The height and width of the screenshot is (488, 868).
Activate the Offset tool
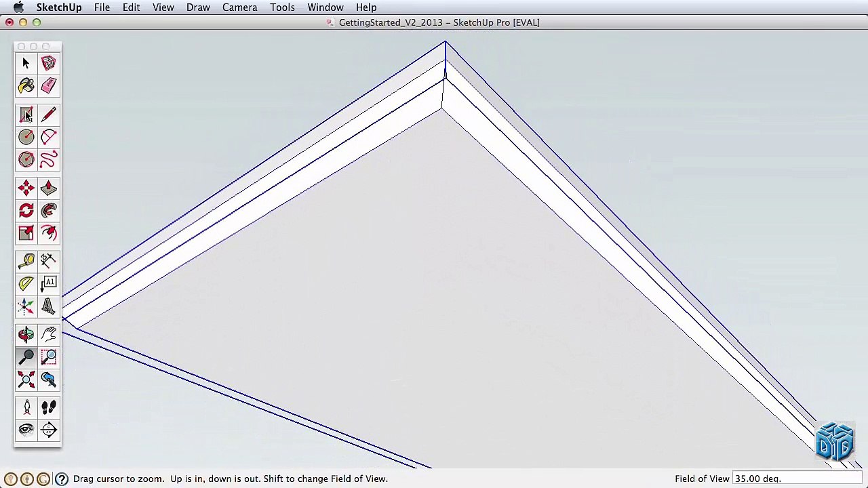pyautogui.click(x=48, y=233)
